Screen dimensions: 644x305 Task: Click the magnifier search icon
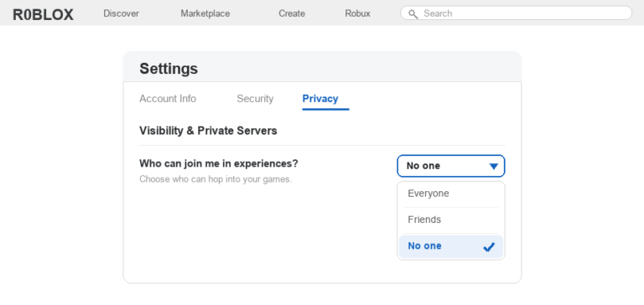pyautogui.click(x=413, y=14)
